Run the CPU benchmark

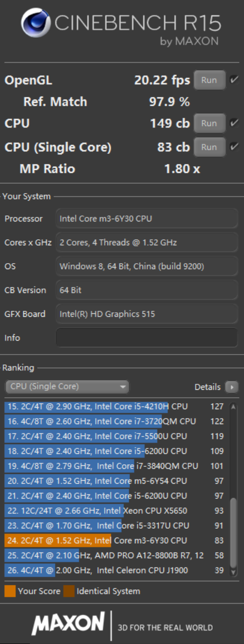[x=209, y=123]
